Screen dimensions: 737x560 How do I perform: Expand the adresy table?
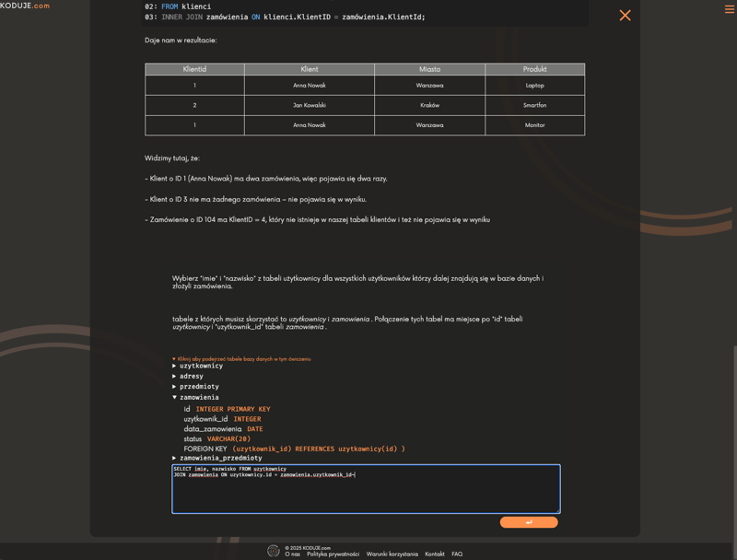tap(191, 376)
